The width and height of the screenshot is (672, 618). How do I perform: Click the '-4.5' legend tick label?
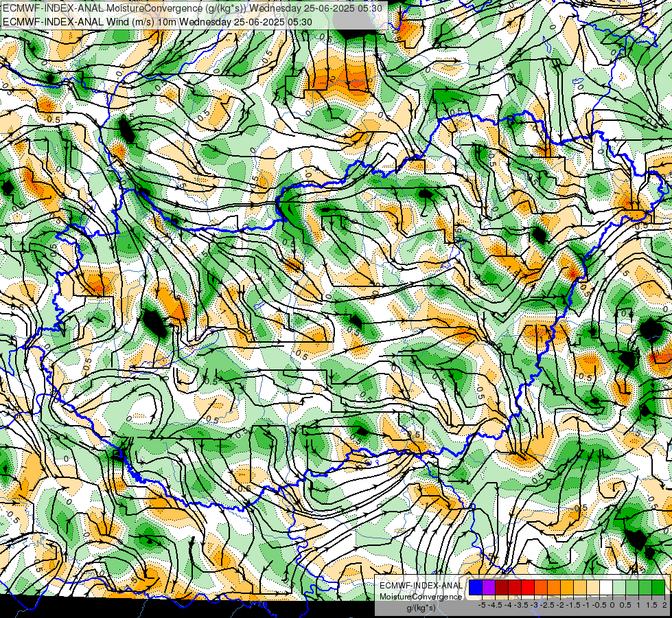pos(495,605)
